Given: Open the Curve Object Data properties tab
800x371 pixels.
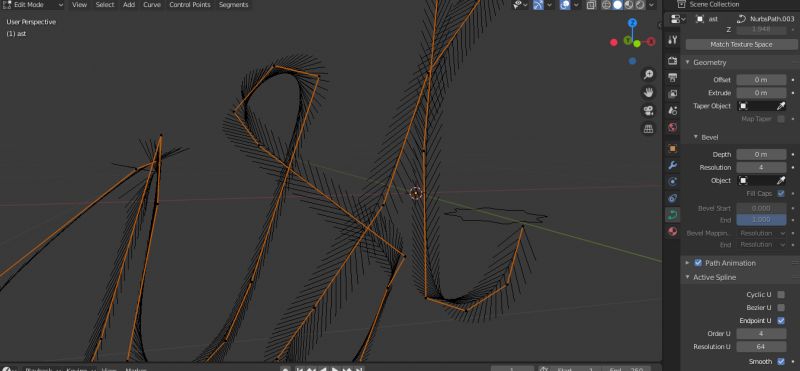Looking at the screenshot, I should (x=672, y=215).
